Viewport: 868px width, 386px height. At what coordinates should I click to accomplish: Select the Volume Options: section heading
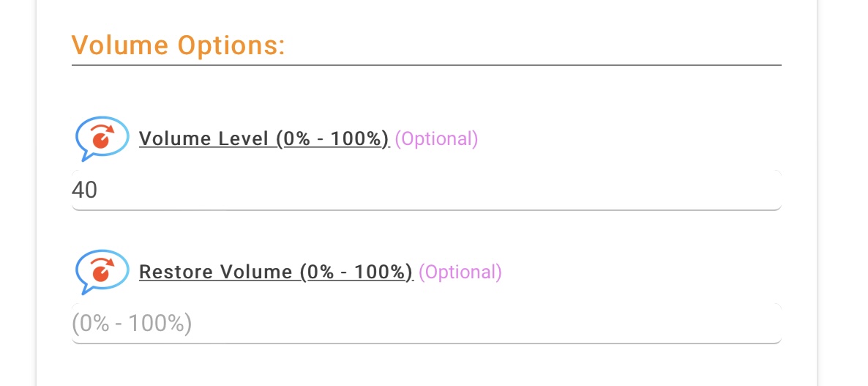pos(179,45)
